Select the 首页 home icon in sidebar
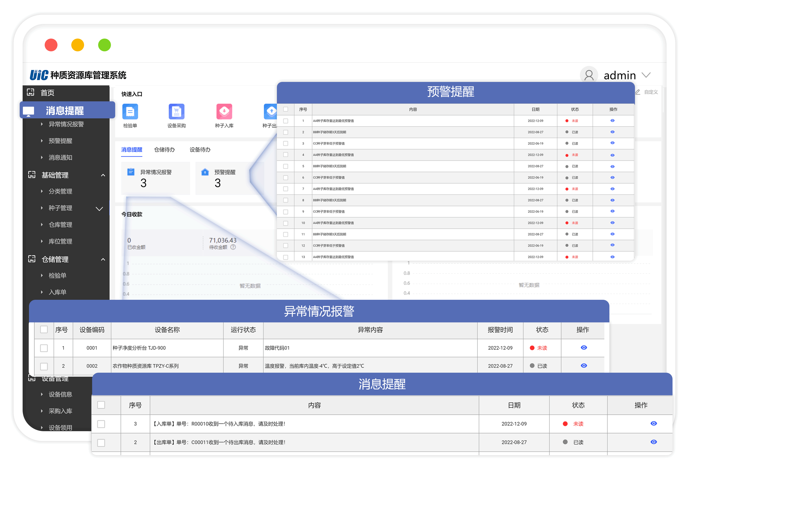 31,92
